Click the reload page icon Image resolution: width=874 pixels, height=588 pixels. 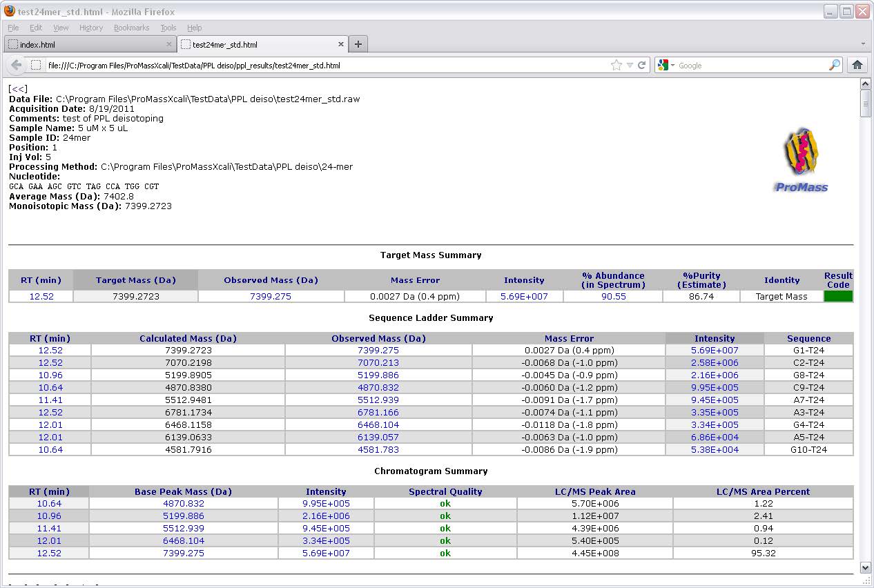[642, 65]
